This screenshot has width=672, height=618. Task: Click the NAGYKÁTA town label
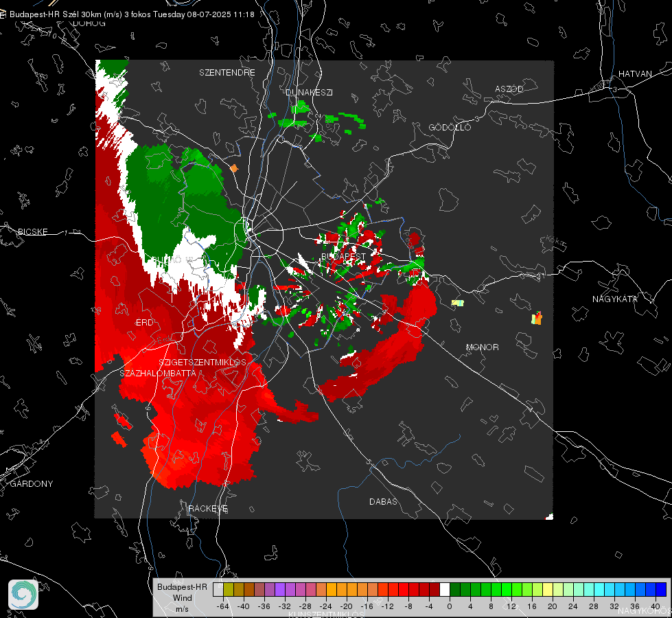tap(615, 299)
